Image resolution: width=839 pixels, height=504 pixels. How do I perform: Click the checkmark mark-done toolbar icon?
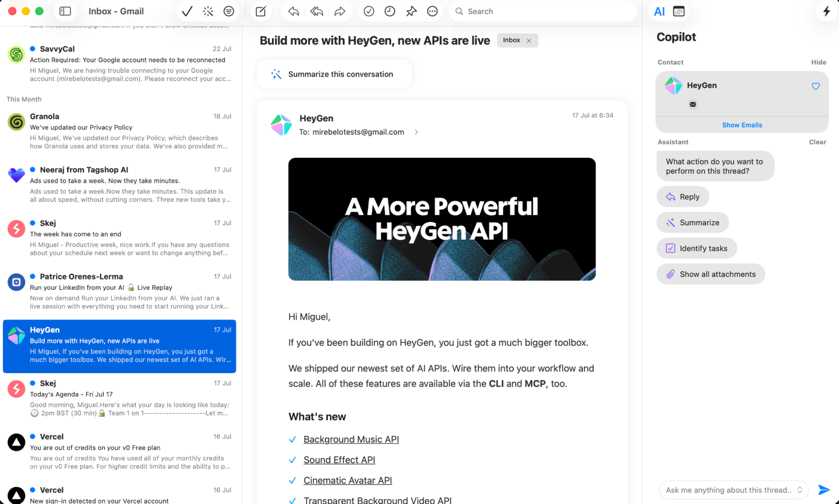pyautogui.click(x=187, y=11)
